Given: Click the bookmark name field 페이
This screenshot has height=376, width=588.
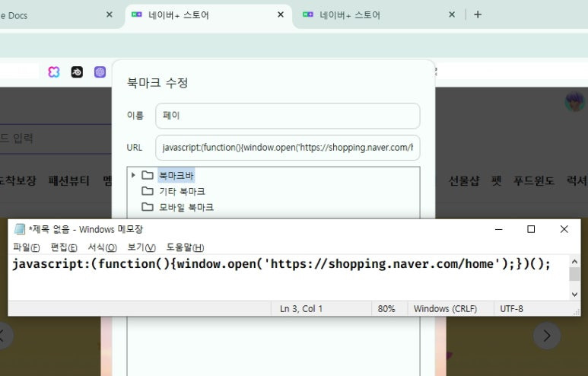Looking at the screenshot, I should point(288,116).
